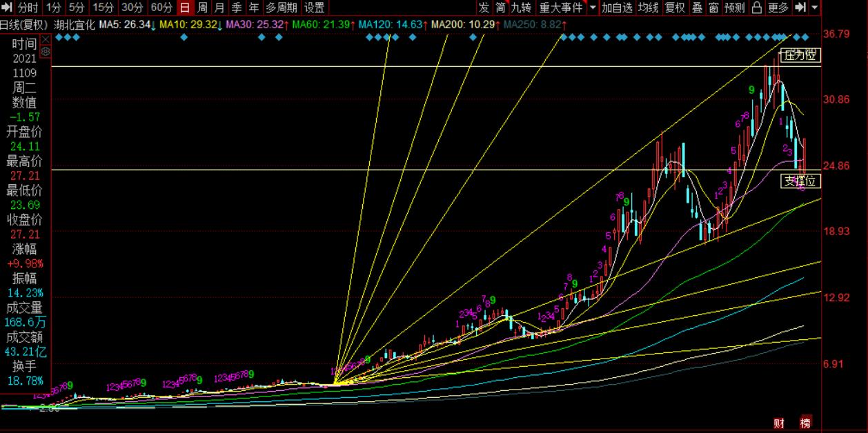Select the 60分 minute chart tab
This screenshot has height=433, width=868.
point(161,8)
